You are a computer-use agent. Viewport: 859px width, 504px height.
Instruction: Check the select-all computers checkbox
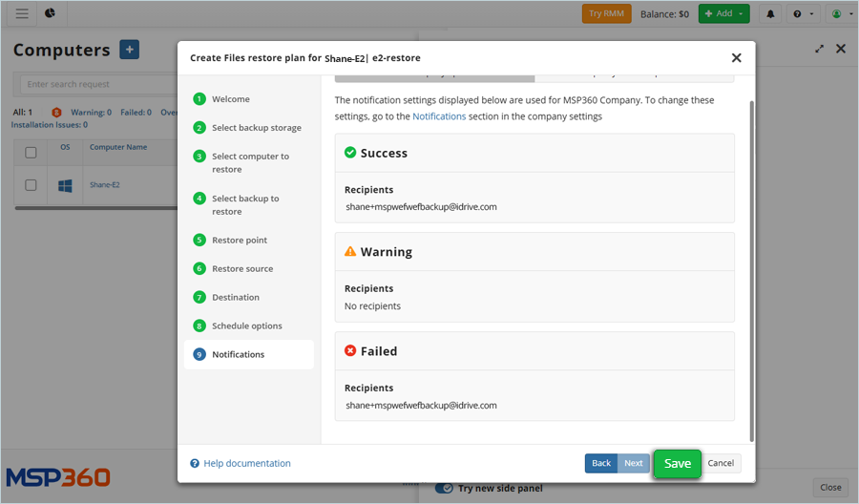[31, 153]
